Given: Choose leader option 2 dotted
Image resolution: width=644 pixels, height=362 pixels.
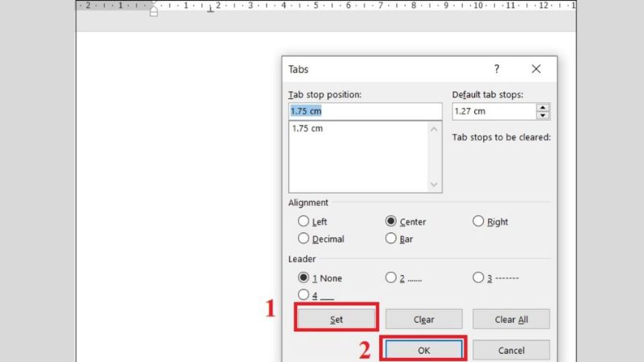Looking at the screenshot, I should (391, 278).
